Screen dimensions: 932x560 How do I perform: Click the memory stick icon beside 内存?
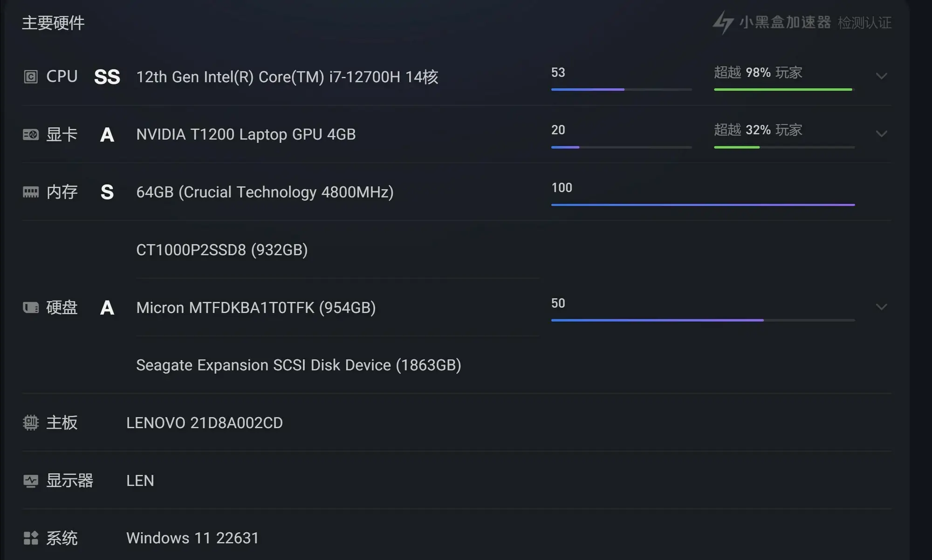click(31, 192)
